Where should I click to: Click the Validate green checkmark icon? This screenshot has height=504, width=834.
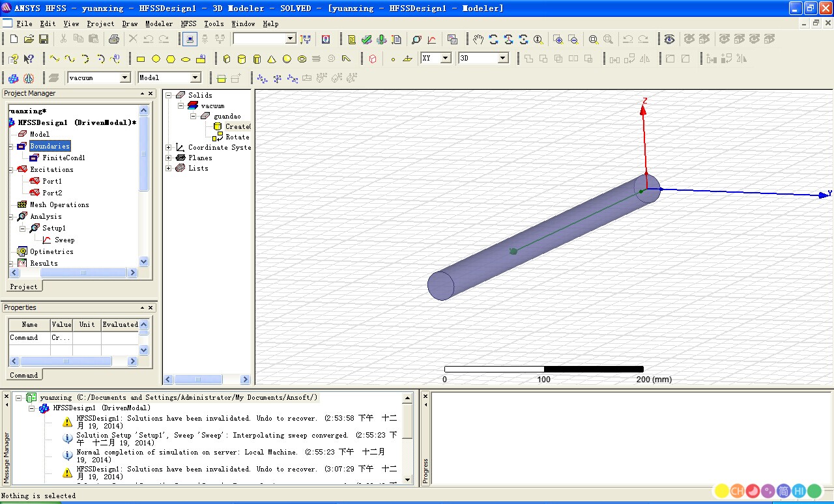366,39
